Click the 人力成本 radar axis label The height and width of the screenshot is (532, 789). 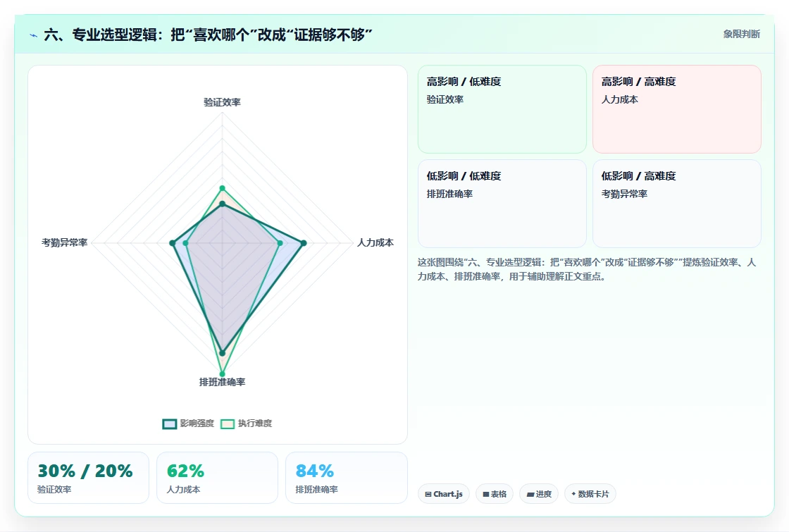point(375,242)
